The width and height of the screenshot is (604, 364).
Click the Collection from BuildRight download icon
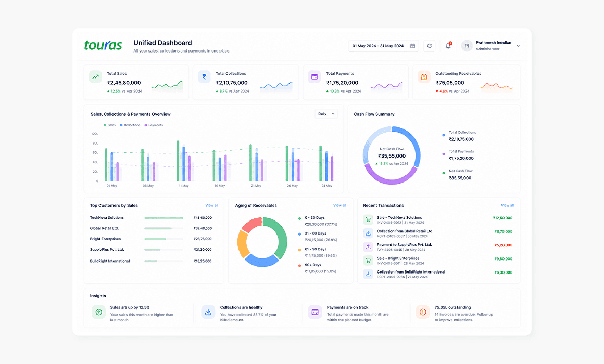coord(368,274)
